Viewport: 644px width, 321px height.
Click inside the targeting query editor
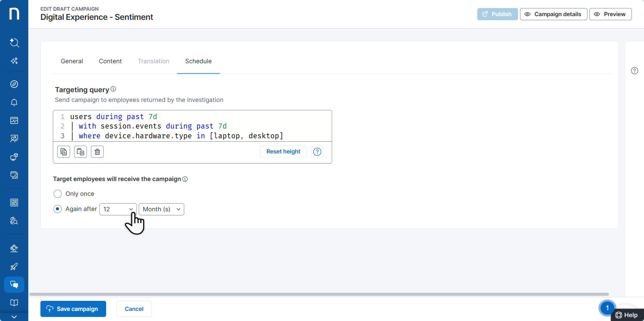click(202, 126)
